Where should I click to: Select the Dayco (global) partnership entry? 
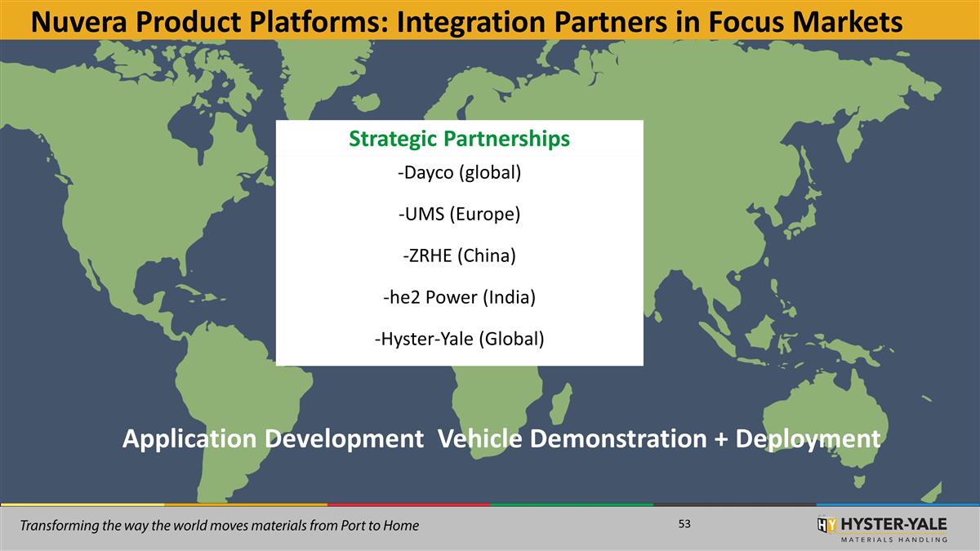pyautogui.click(x=460, y=172)
